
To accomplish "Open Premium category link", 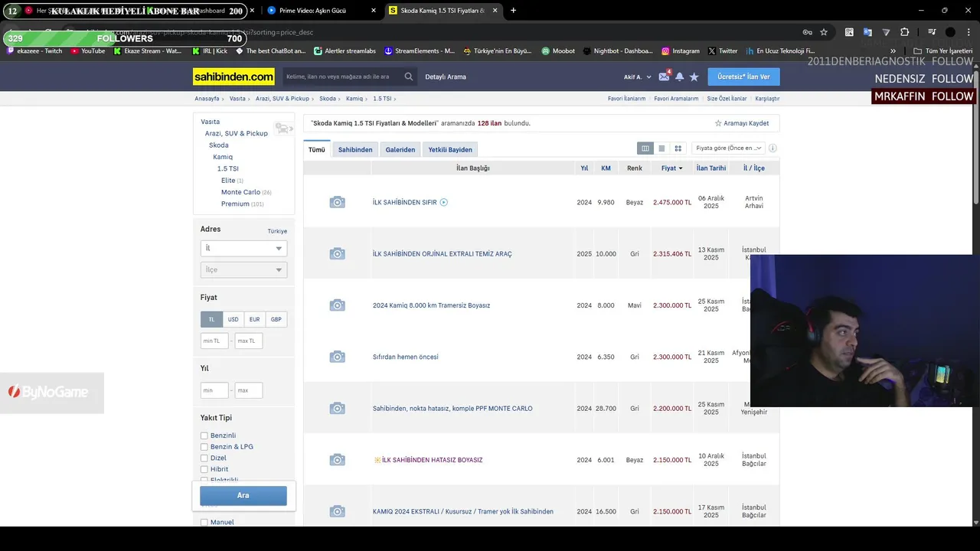I will (235, 204).
